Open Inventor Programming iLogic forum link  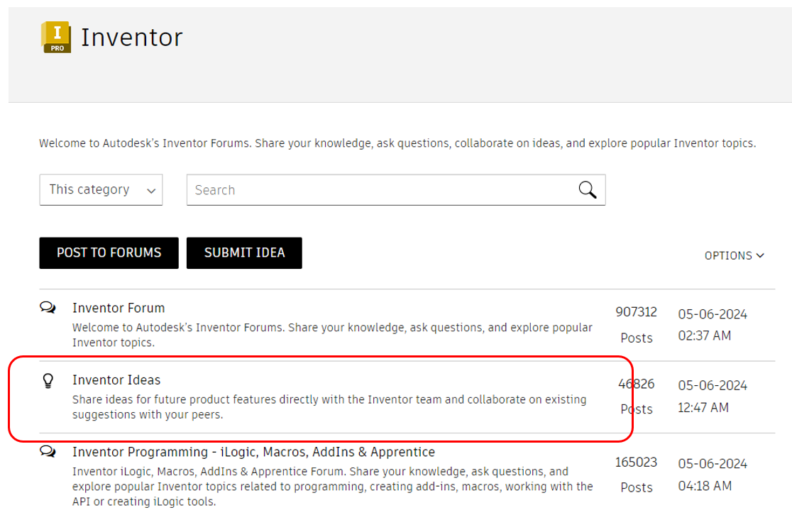click(x=253, y=452)
